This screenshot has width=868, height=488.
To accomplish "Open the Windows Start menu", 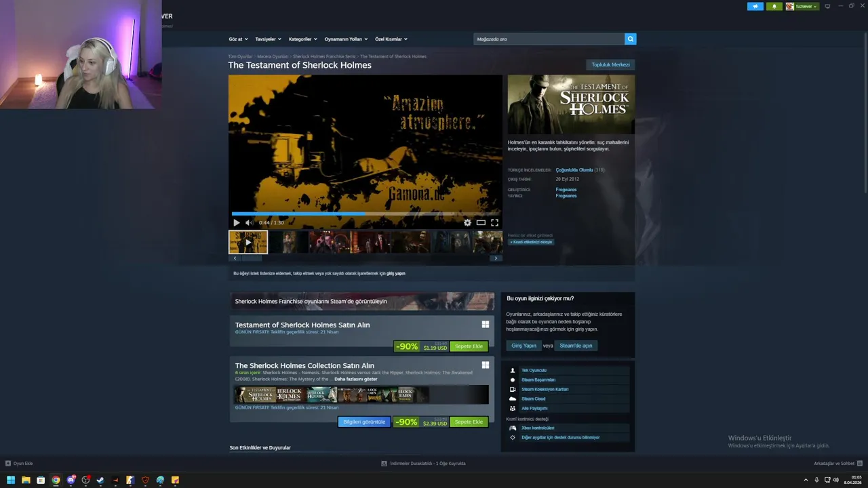I will pyautogui.click(x=11, y=480).
